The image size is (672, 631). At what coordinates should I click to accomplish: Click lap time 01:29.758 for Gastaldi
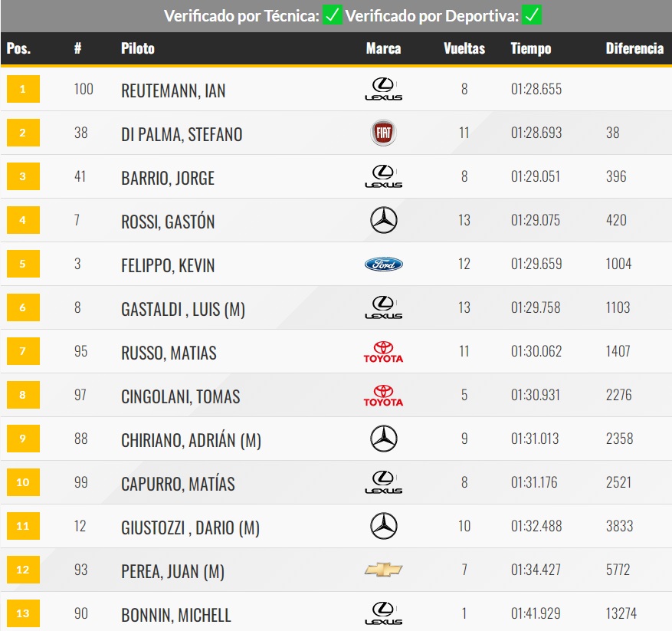click(x=536, y=307)
